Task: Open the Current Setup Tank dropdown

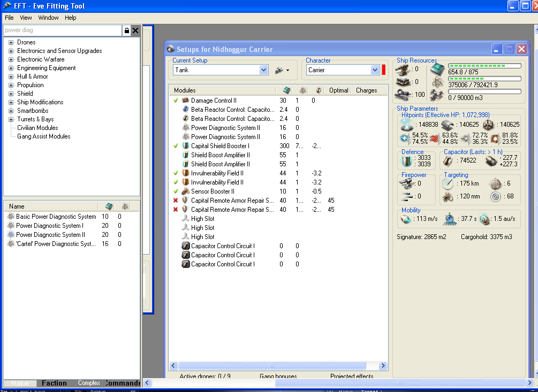Action: coord(263,70)
